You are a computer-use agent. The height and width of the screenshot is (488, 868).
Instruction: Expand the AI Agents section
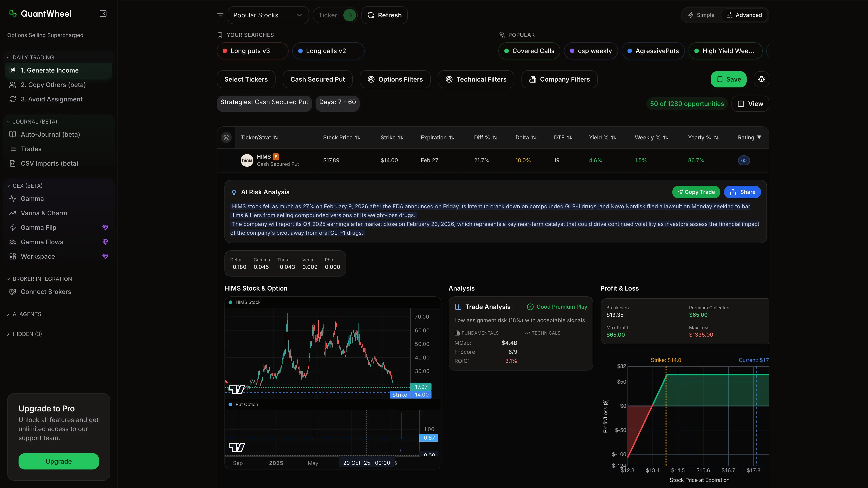(x=24, y=314)
